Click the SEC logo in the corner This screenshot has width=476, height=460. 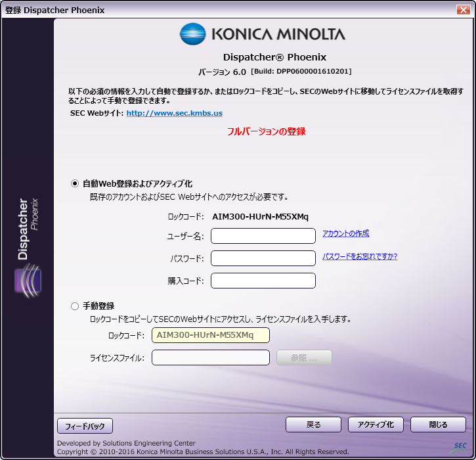460,447
